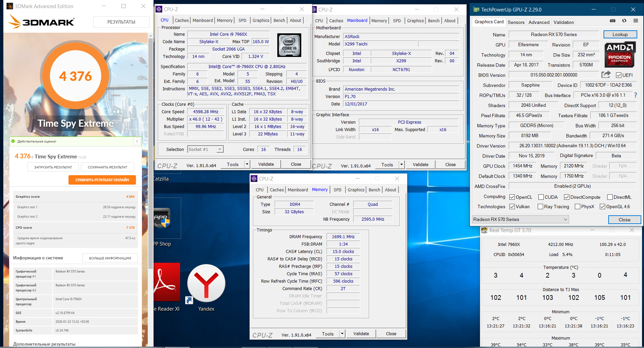Image resolution: width=644 pixels, height=348 pixels.
Task: Click the BIOS export share icon in GPU-Z
Action: [606, 74]
